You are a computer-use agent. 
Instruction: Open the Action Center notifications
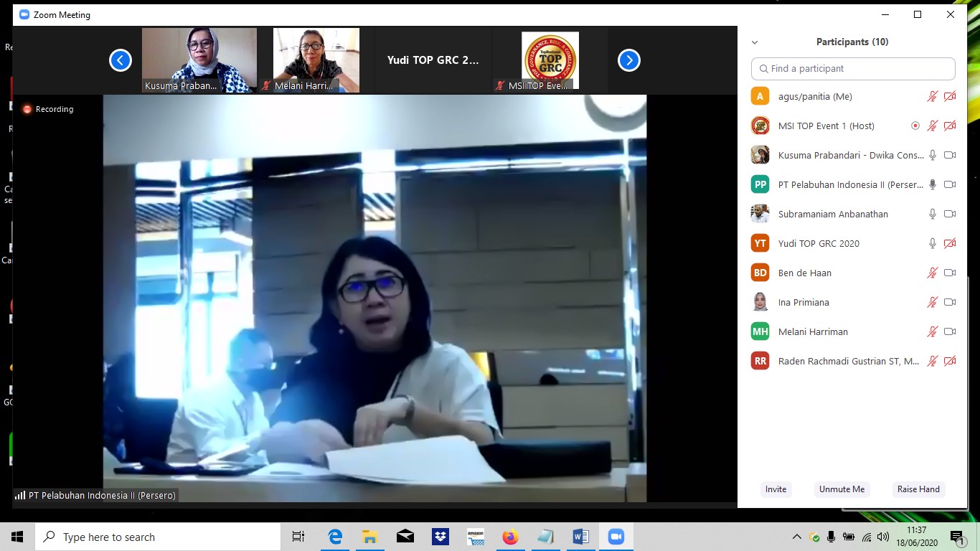click(957, 537)
